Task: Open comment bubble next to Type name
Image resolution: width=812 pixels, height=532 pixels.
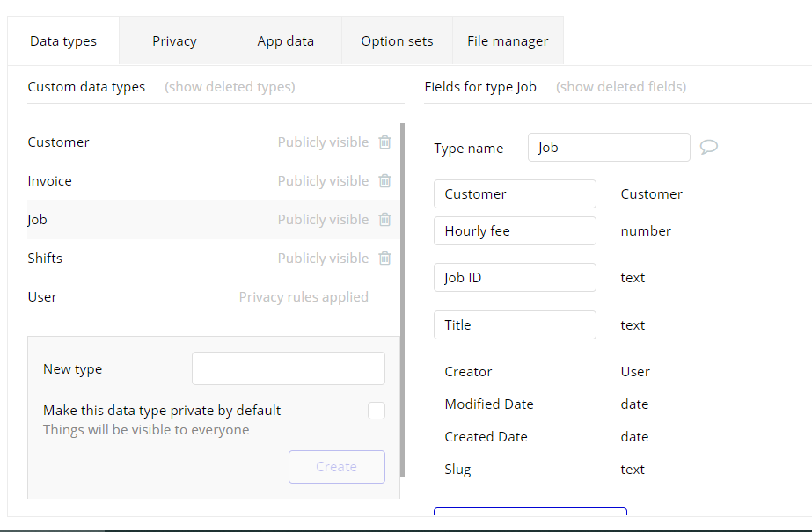Action: pos(708,148)
